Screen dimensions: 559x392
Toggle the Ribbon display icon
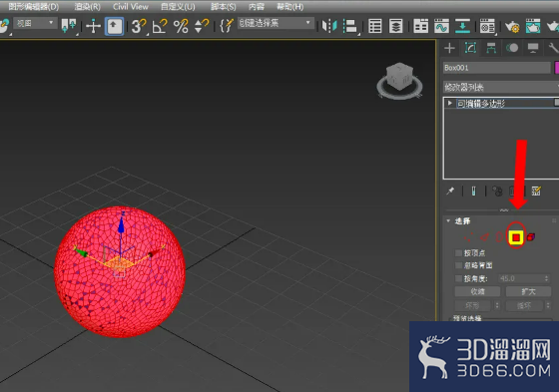click(420, 26)
